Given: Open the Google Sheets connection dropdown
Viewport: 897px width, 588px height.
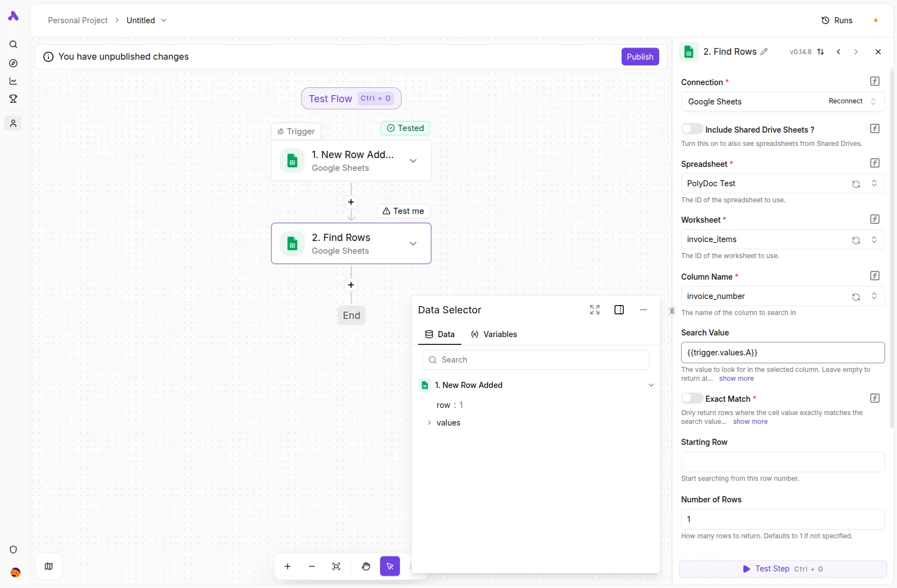Looking at the screenshot, I should pos(783,102).
